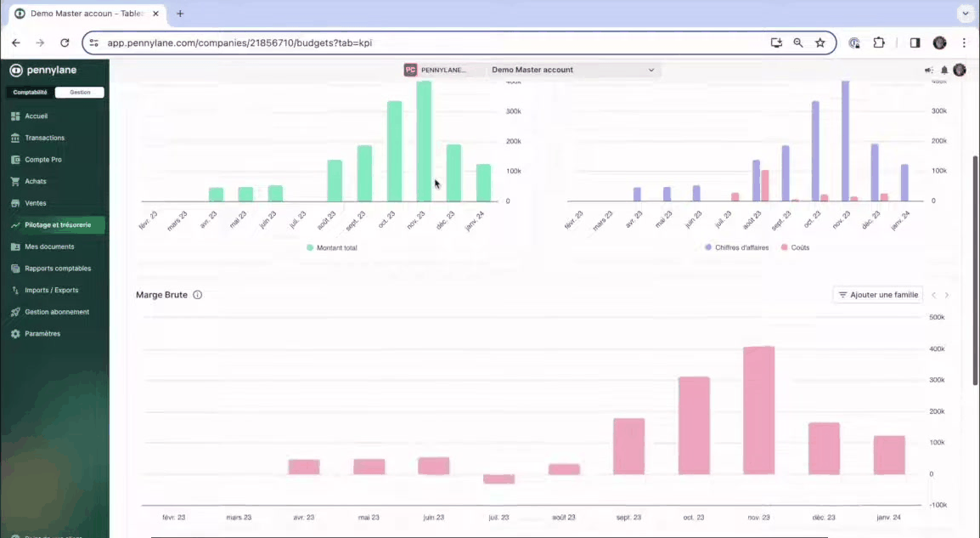The height and width of the screenshot is (538, 980).
Task: Click the Marge Brute info icon
Action: point(198,295)
